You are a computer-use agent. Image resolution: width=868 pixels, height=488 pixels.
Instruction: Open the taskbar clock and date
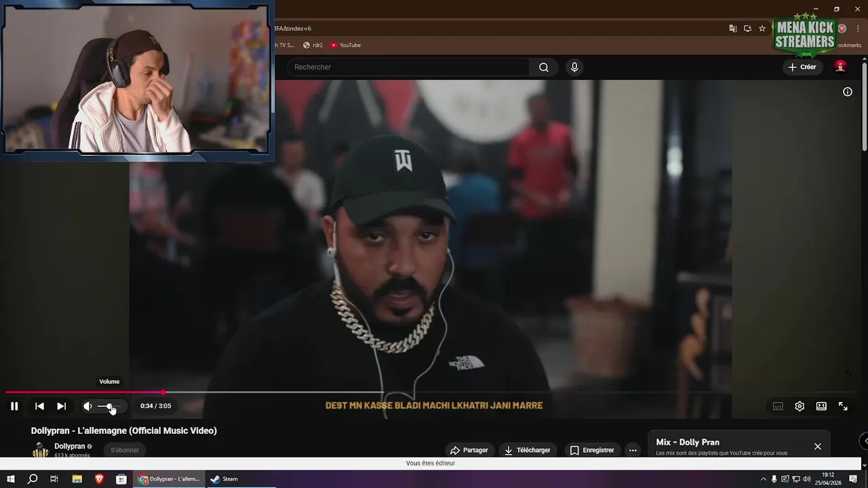828,479
